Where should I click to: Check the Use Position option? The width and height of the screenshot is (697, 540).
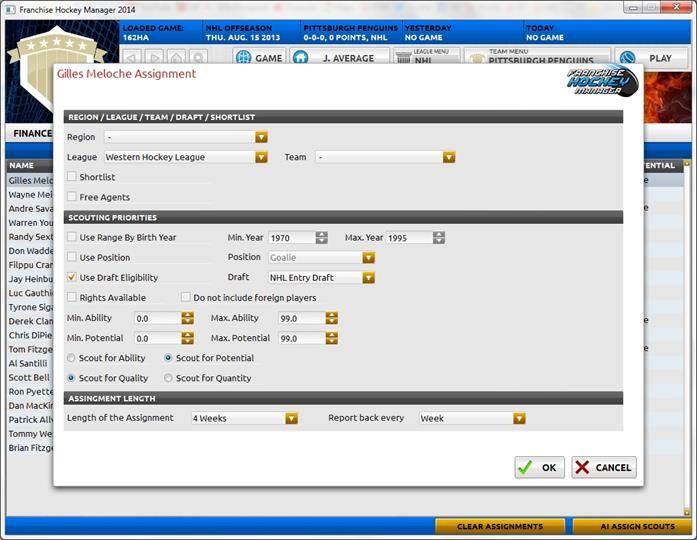72,257
